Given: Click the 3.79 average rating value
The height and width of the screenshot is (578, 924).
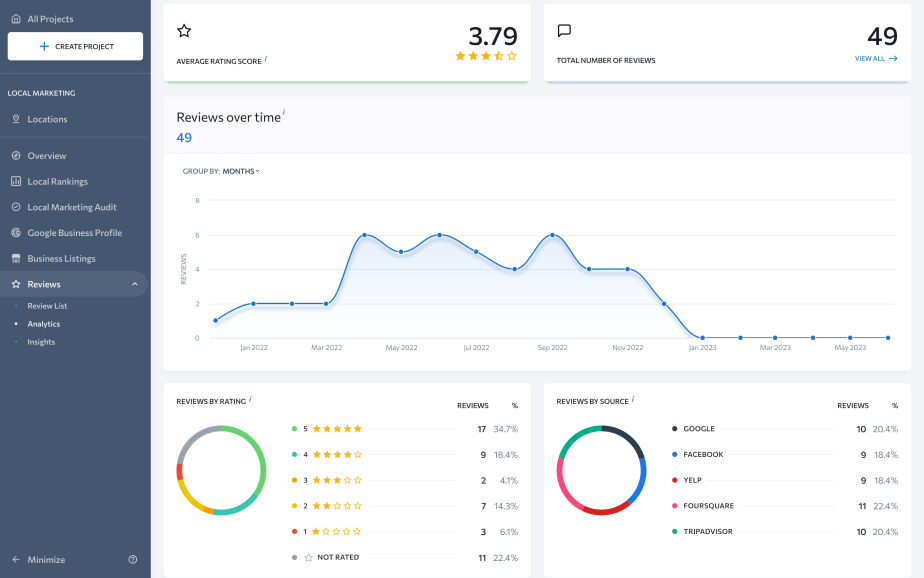Looking at the screenshot, I should (x=493, y=36).
